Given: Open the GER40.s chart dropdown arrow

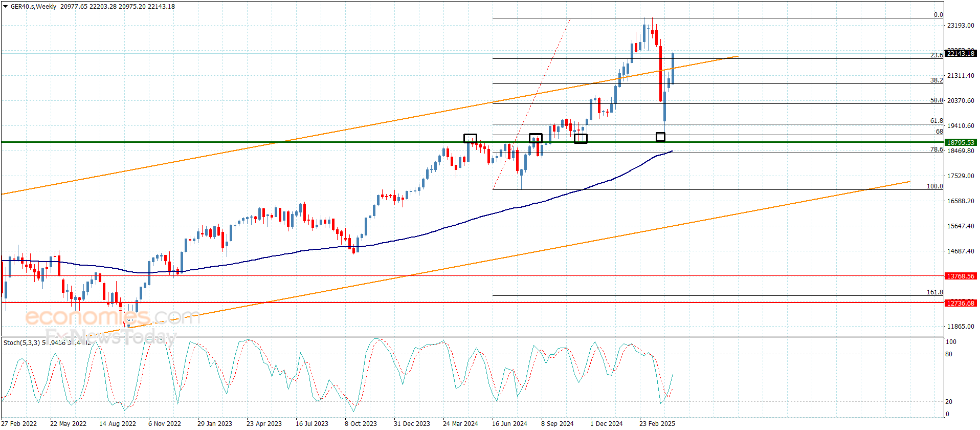Looking at the screenshot, I should point(6,7).
